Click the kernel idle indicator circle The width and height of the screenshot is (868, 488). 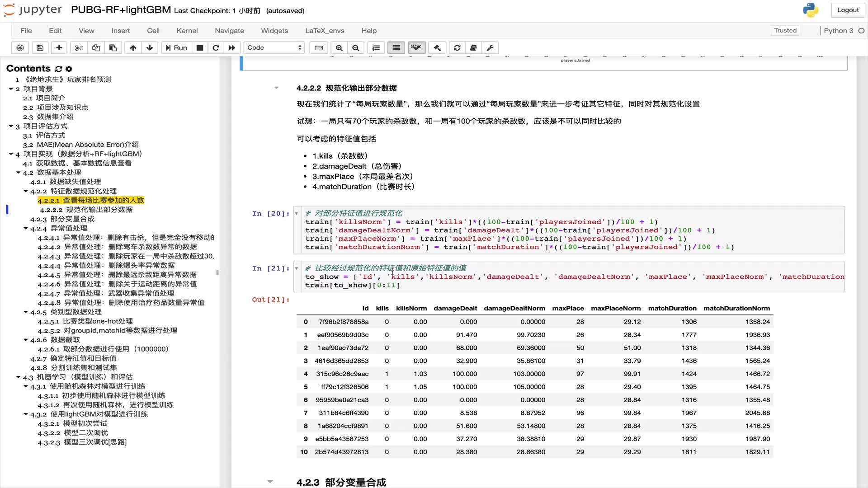861,31
